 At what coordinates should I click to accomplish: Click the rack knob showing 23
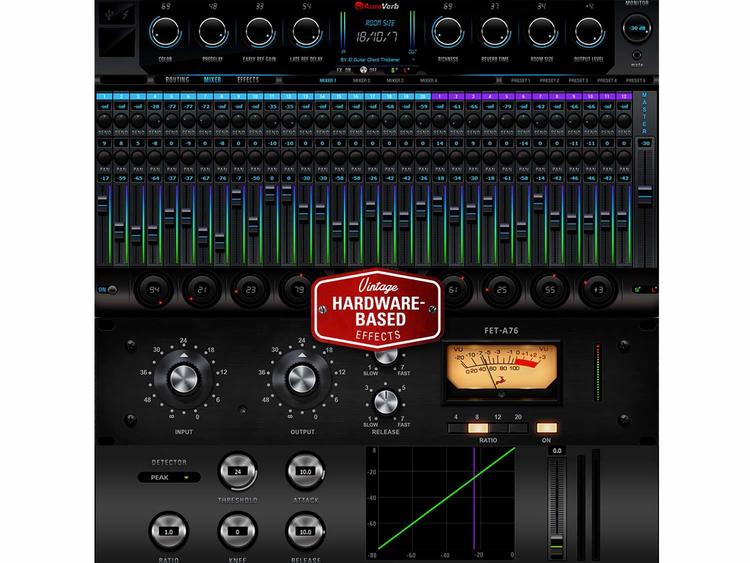click(x=251, y=290)
